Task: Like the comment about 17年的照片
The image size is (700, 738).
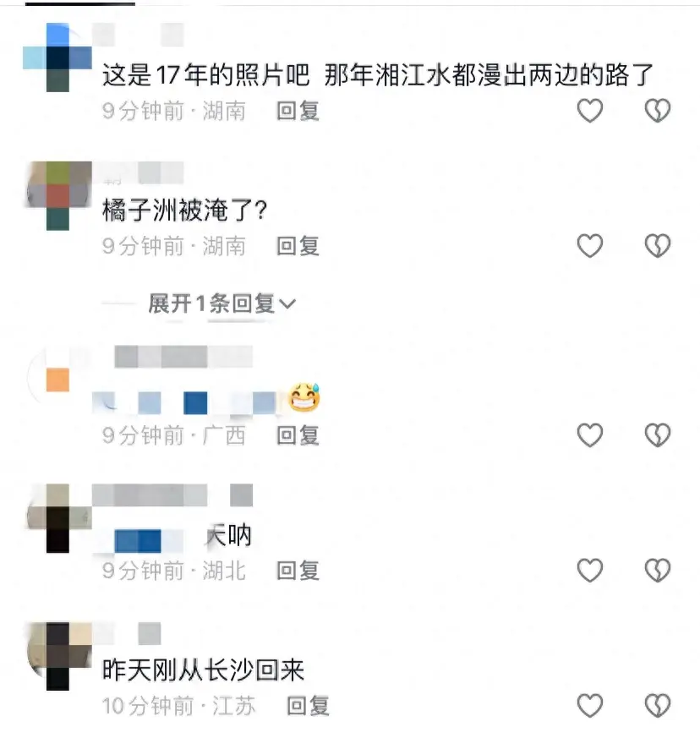Action: (590, 111)
